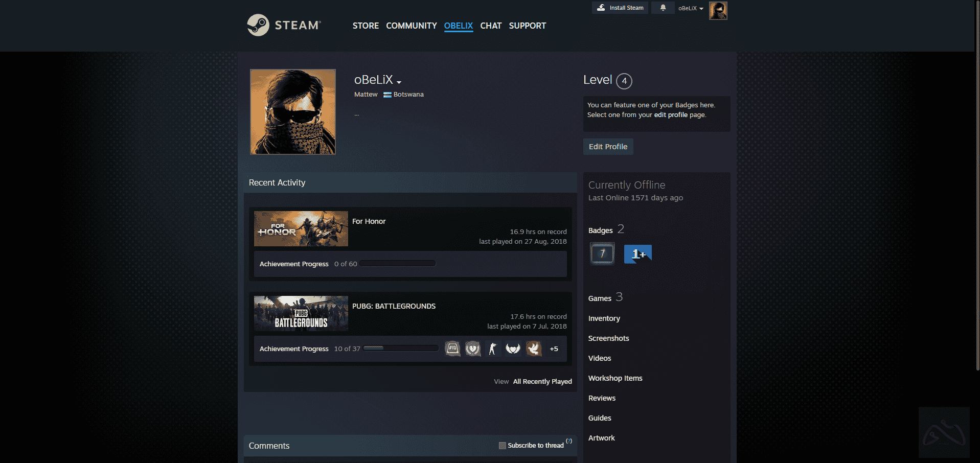Image resolution: width=980 pixels, height=463 pixels.
Task: View the #10 PUBG achievement icon
Action: (452, 349)
